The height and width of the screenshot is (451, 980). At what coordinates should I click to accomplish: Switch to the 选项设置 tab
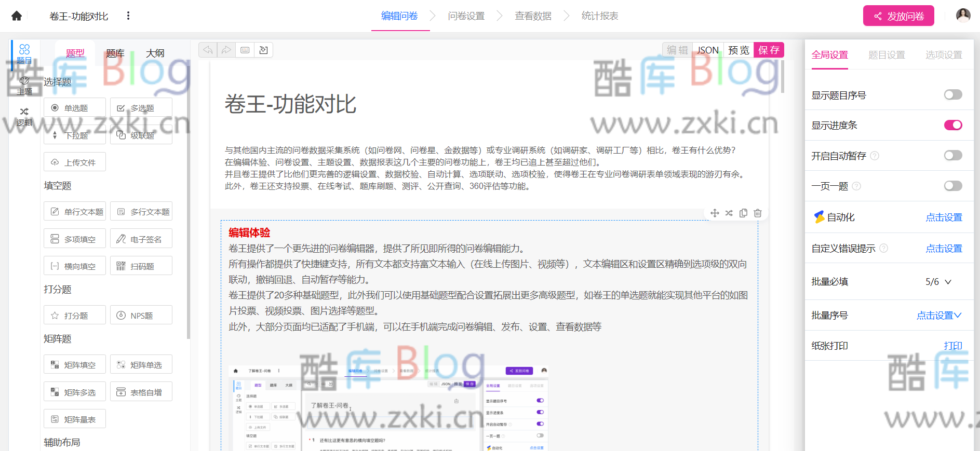[944, 54]
